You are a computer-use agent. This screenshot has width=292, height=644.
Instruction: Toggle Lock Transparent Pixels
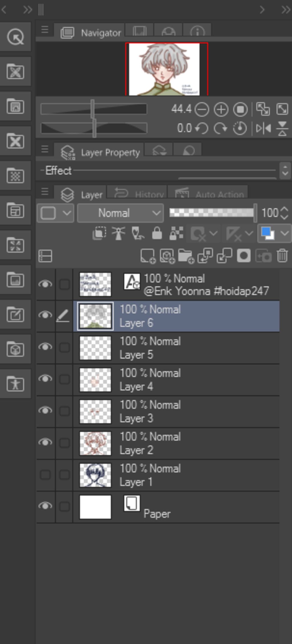coord(176,233)
